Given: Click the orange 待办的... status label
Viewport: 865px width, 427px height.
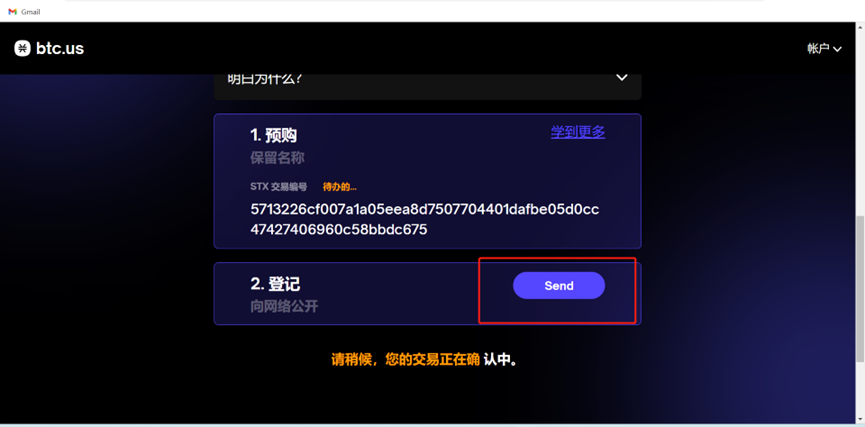Looking at the screenshot, I should click(339, 187).
